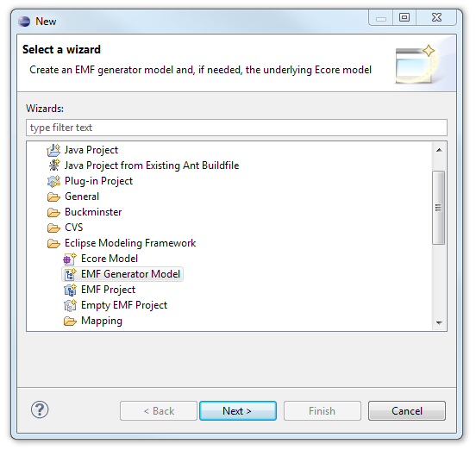
Task: Click the EMF Generator Model icon
Action: (70, 274)
